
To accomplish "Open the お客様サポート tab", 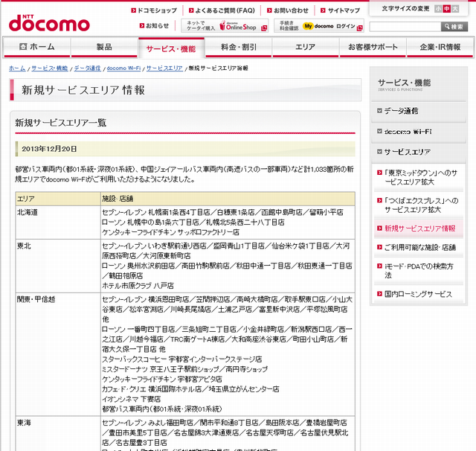I will 373,47.
